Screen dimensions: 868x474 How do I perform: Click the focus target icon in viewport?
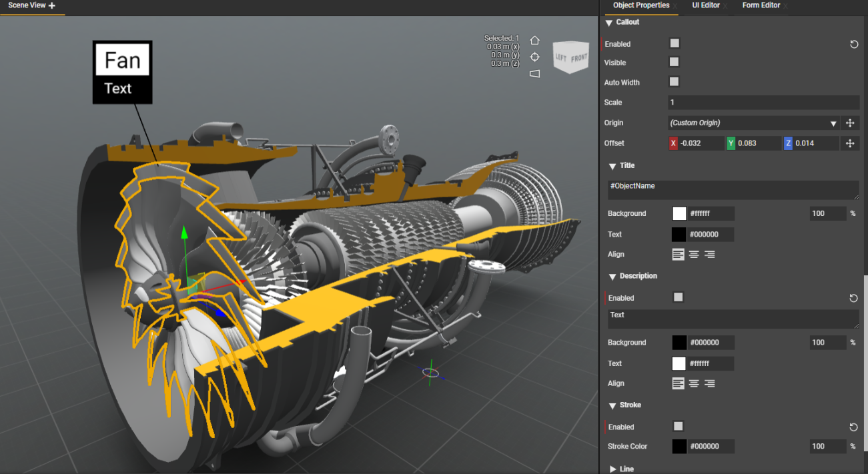click(x=534, y=57)
